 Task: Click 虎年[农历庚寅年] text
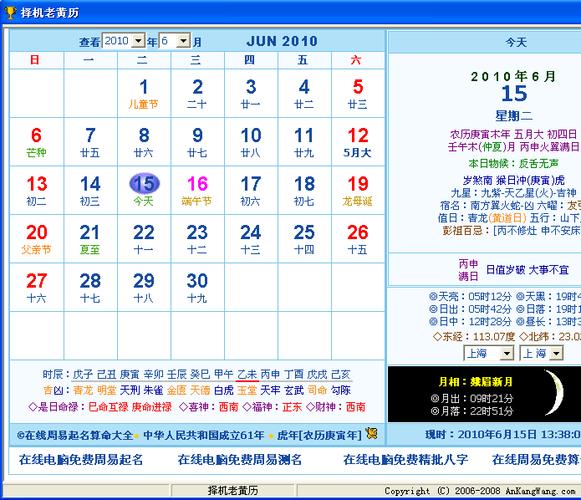point(319,435)
